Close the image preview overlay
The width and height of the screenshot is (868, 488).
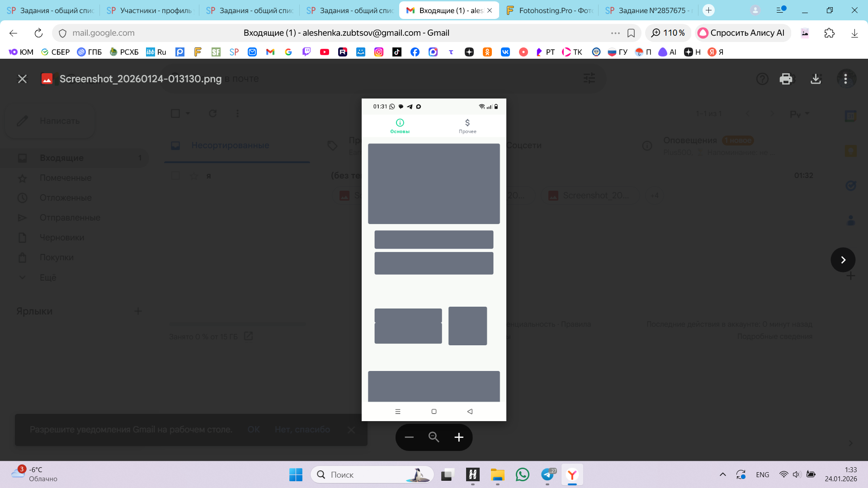pyautogui.click(x=22, y=79)
